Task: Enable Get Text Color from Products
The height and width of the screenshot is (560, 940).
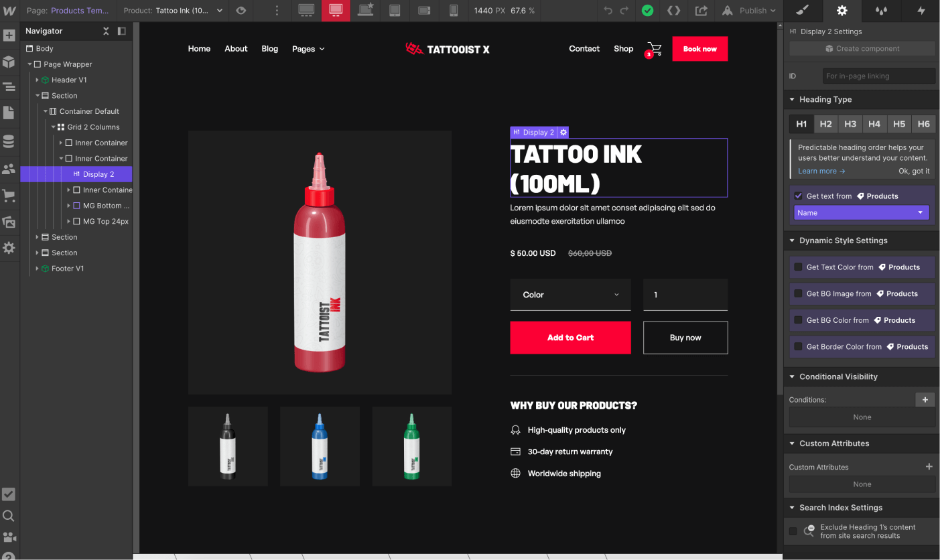Action: [799, 267]
